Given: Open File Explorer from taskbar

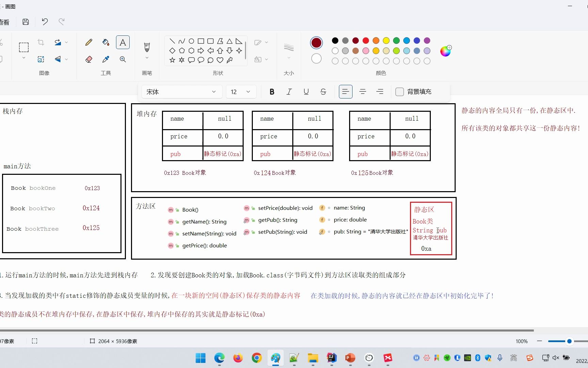Looking at the screenshot, I should pos(313,358).
